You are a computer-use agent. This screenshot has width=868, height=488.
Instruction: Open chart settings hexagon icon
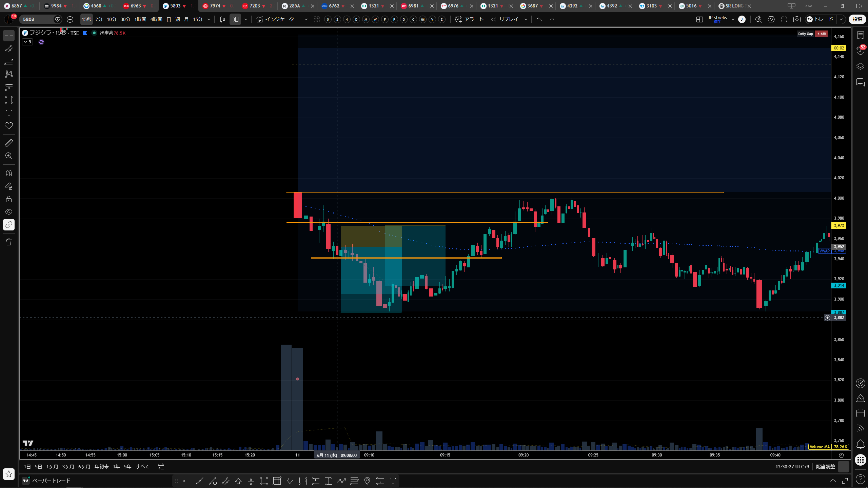coord(771,19)
